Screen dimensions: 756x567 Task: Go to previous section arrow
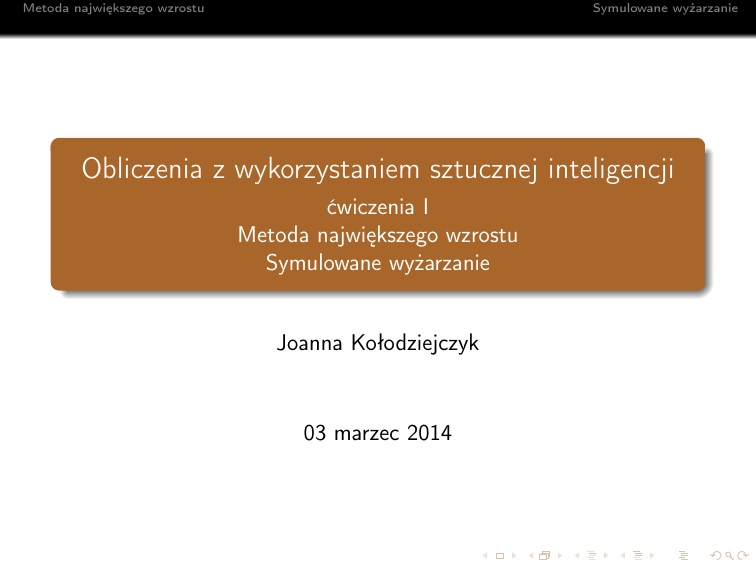[622, 553]
